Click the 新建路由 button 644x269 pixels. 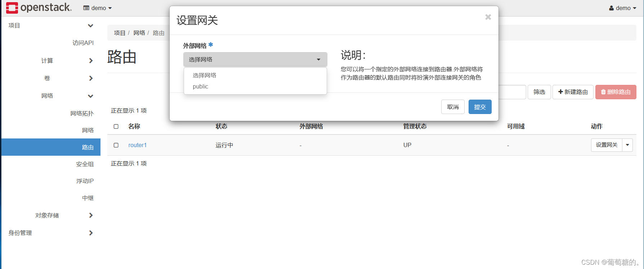[x=573, y=92]
